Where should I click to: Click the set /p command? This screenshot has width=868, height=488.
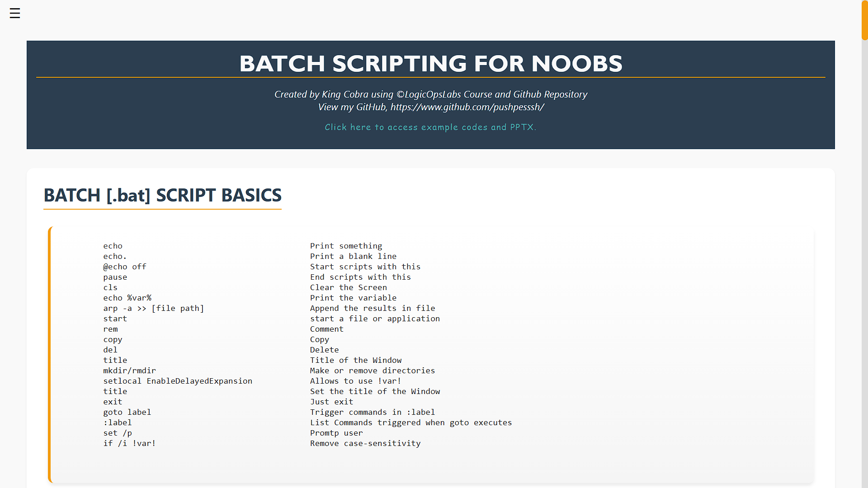coord(118,432)
